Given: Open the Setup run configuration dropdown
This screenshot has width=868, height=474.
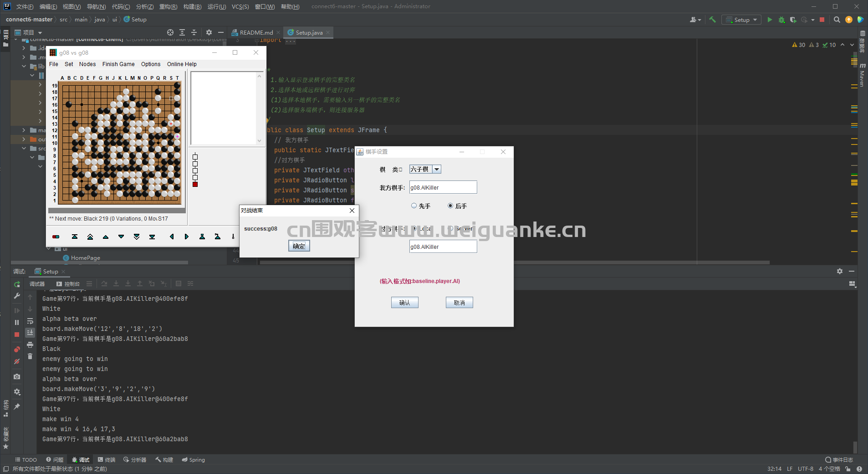Looking at the screenshot, I should click(741, 20).
